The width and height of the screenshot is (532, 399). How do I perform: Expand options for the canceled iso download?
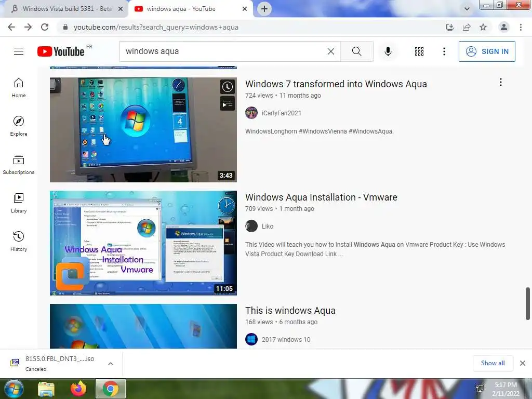coord(110,363)
